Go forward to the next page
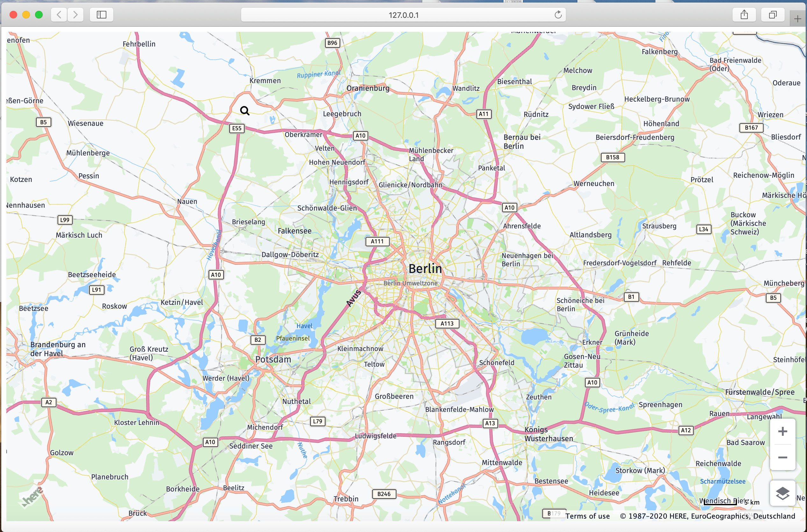This screenshot has width=807, height=532. [75, 15]
